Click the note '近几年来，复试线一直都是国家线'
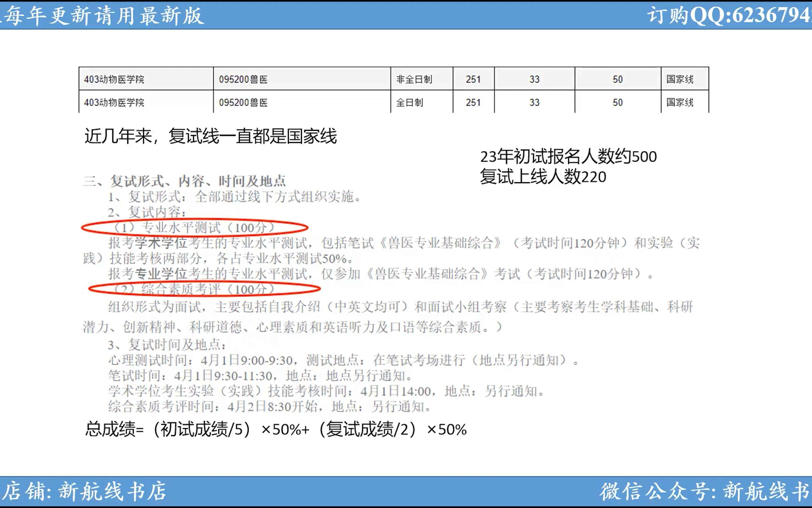This screenshot has height=508, width=812. [x=210, y=136]
